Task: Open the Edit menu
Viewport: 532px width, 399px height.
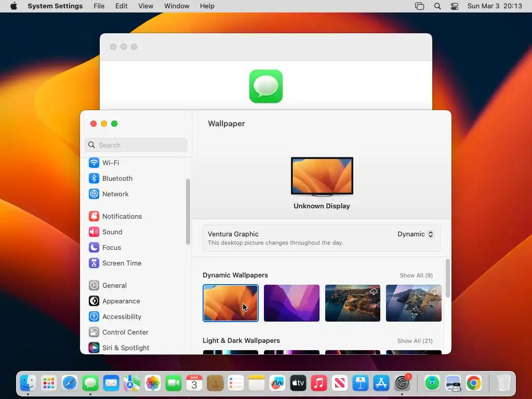Action: (x=122, y=6)
